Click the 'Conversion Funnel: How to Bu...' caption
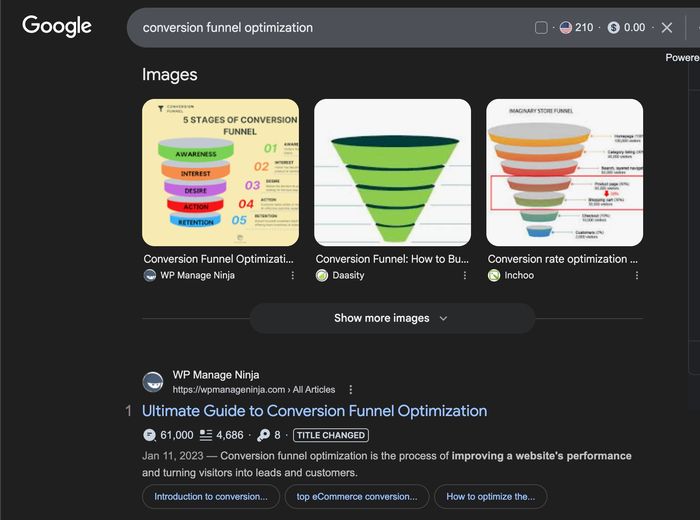This screenshot has height=520, width=700. (x=392, y=259)
